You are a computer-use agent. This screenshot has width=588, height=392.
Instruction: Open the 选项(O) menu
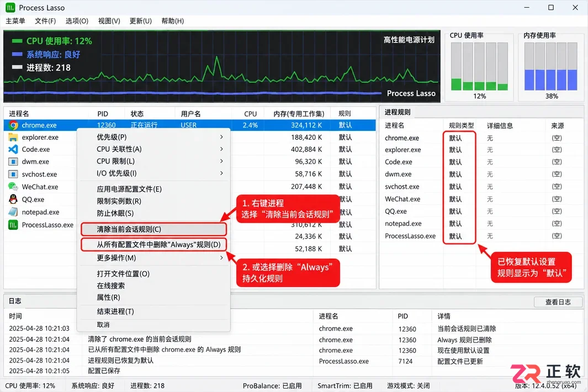click(77, 21)
